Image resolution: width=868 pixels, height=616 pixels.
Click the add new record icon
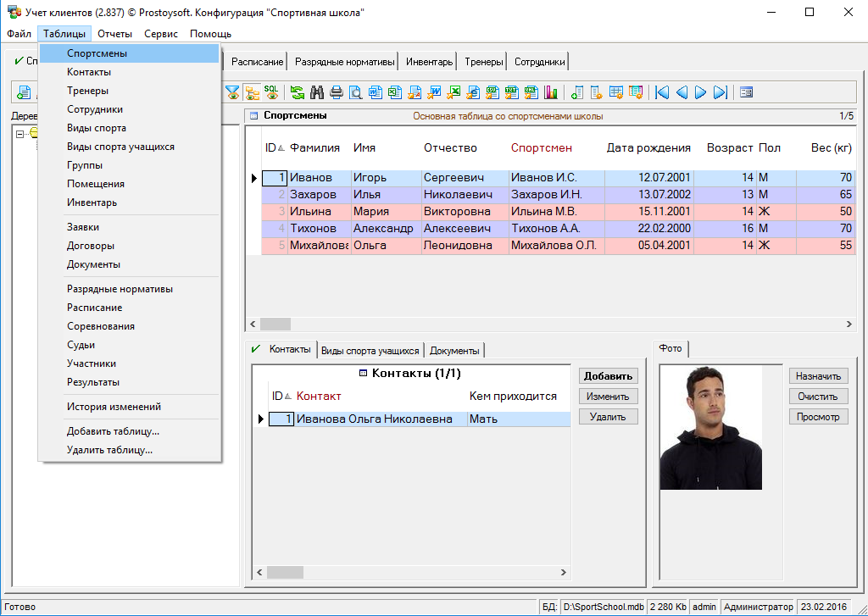[23, 92]
